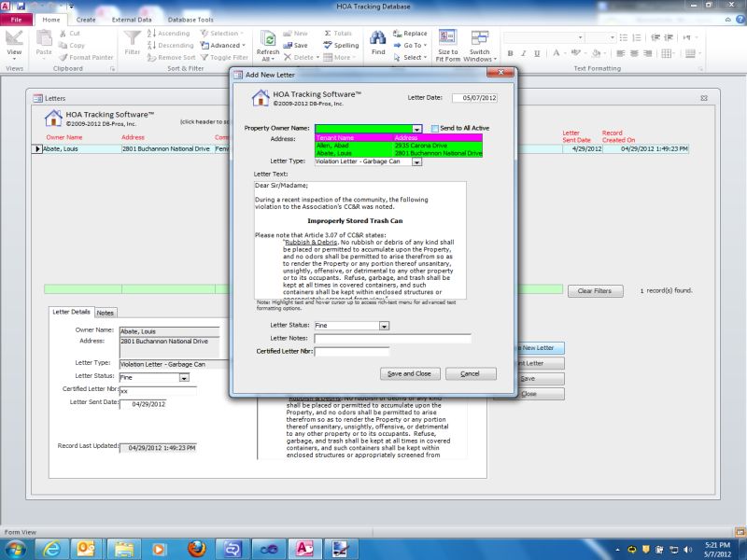Switch to the Notes tab

(x=105, y=313)
